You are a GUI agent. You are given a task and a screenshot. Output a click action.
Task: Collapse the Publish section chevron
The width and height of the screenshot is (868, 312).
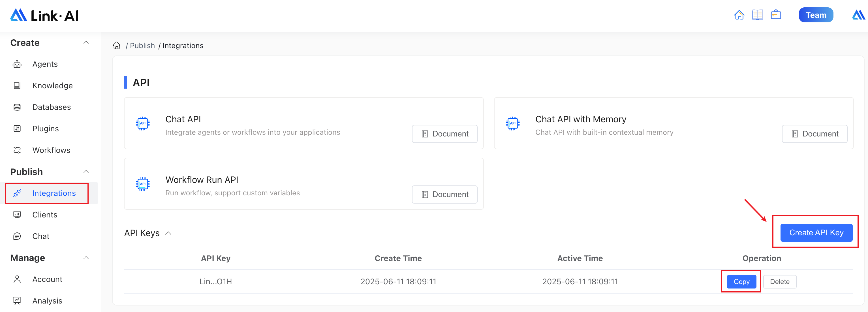(x=86, y=172)
